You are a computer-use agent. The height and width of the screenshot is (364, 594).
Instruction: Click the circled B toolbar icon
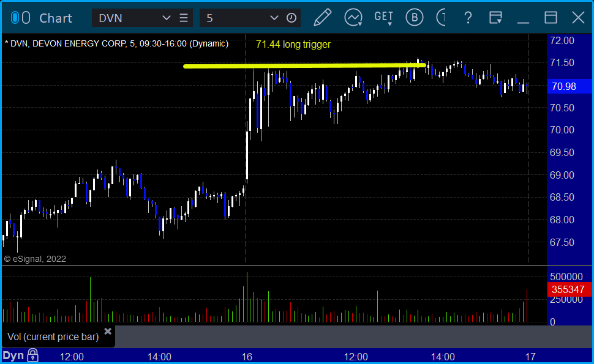pyautogui.click(x=415, y=17)
